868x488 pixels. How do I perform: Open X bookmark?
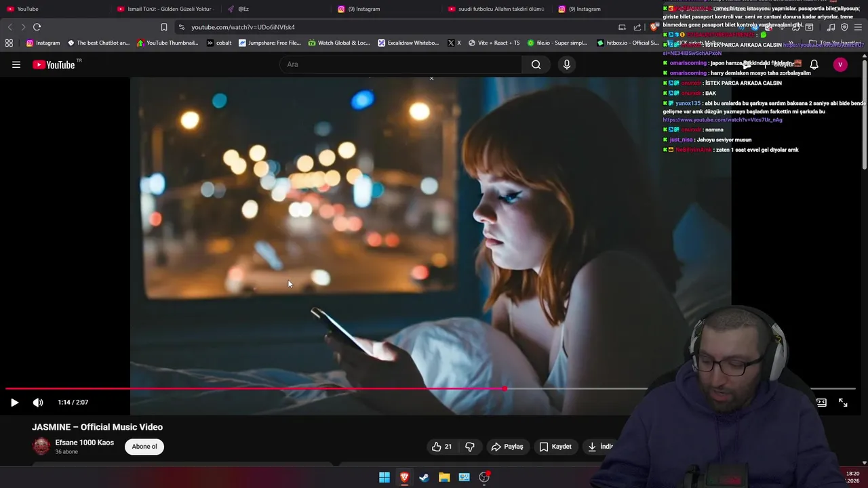[x=454, y=43]
